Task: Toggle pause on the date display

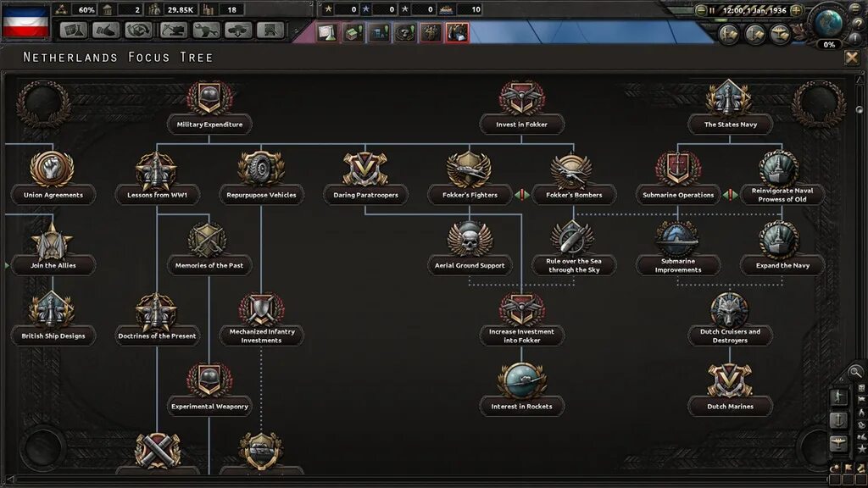Action: click(748, 10)
